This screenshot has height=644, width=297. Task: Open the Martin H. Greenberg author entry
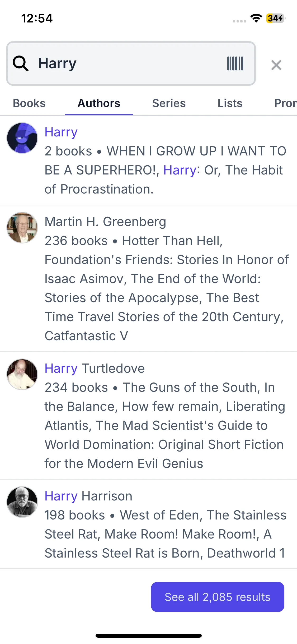coord(105,222)
